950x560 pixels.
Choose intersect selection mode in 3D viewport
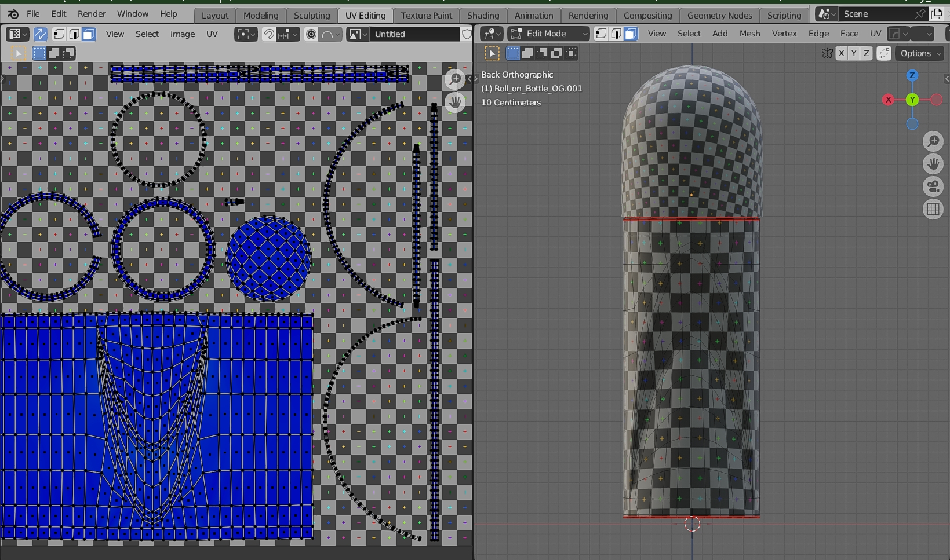coord(571,53)
